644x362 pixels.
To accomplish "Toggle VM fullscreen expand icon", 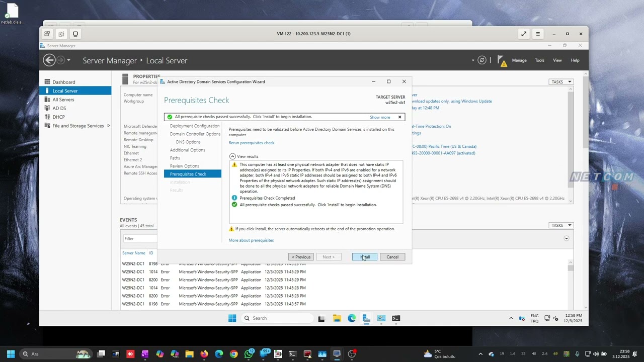I will (x=524, y=34).
